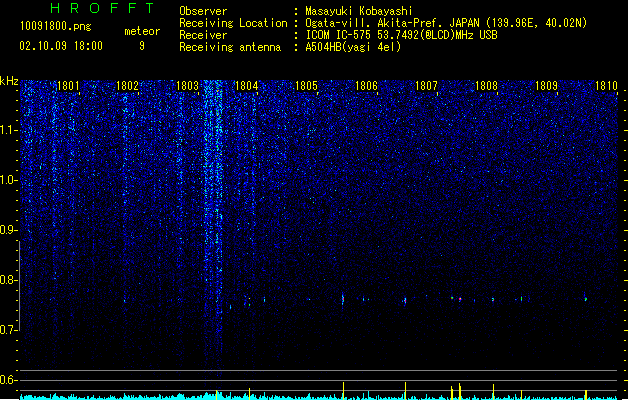Click the 1808 time marker
Viewport: 629px width, 400px height.
pyautogui.click(x=486, y=86)
